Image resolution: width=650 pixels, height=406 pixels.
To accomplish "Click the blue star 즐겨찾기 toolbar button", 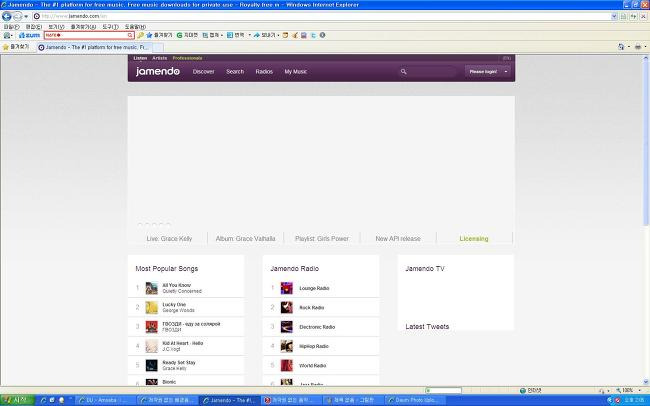I will click(159, 35).
